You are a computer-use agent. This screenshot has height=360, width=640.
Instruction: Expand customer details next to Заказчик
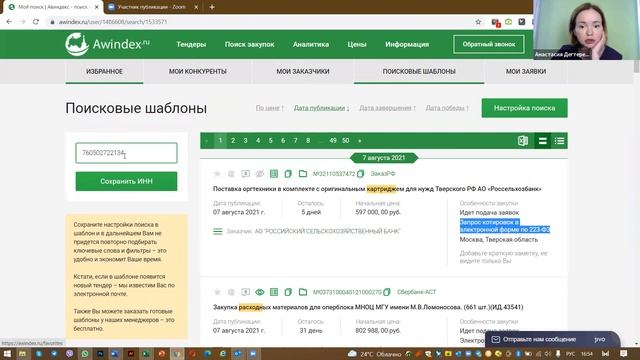[x=218, y=231]
